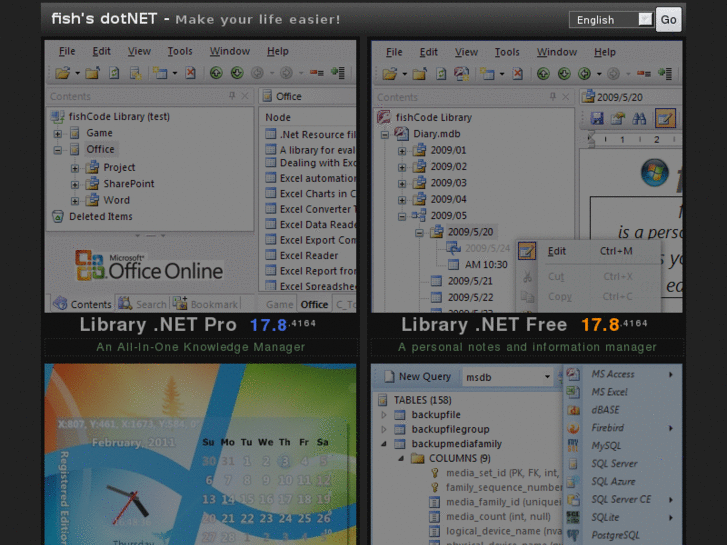Click the red delete icon in Free toolbar
The height and width of the screenshot is (545, 727).
coord(517,74)
